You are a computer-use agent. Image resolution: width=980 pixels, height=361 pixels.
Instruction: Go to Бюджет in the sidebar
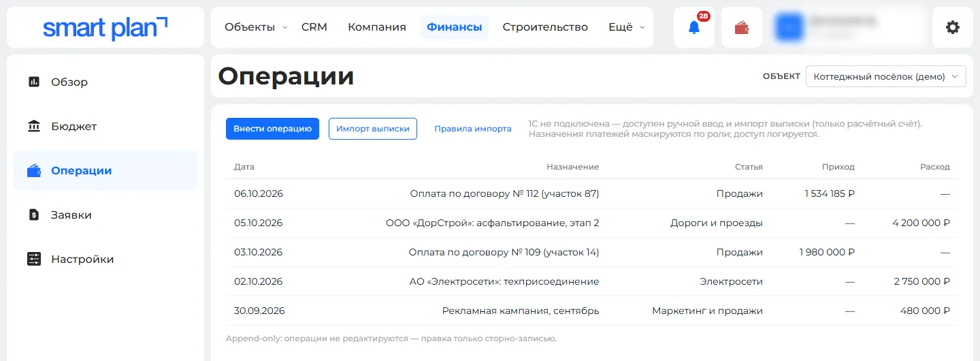coord(74,126)
